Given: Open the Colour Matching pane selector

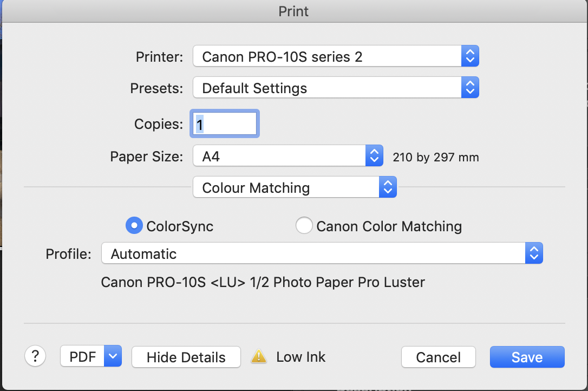Looking at the screenshot, I should tap(287, 187).
